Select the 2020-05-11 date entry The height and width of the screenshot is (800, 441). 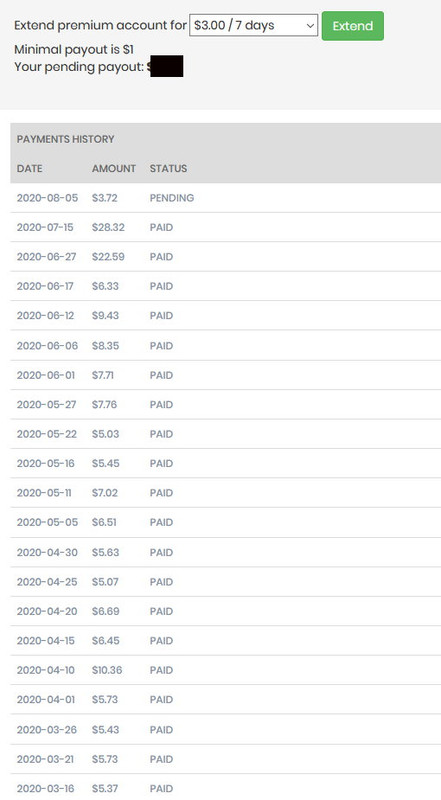pos(44,493)
